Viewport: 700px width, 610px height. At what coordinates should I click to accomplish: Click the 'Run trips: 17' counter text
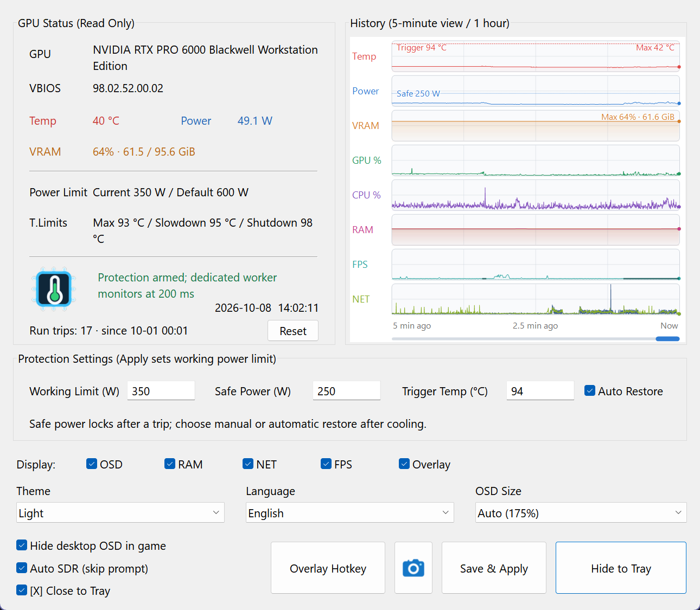[61, 331]
